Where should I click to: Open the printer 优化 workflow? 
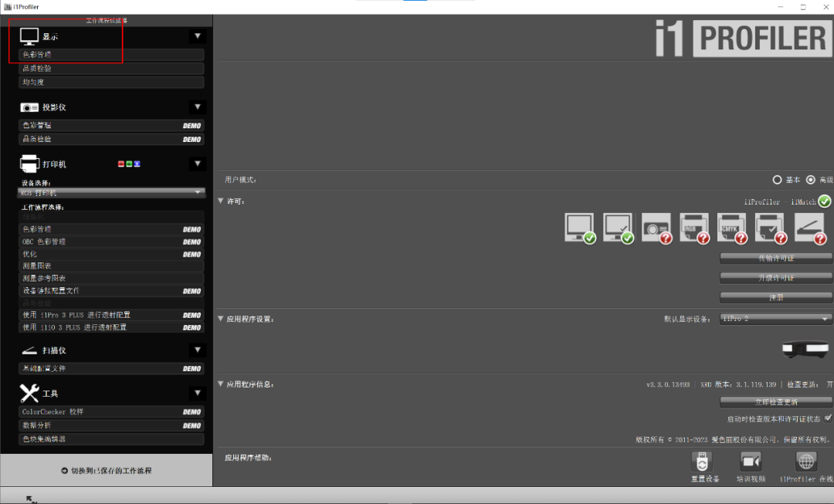pos(111,254)
